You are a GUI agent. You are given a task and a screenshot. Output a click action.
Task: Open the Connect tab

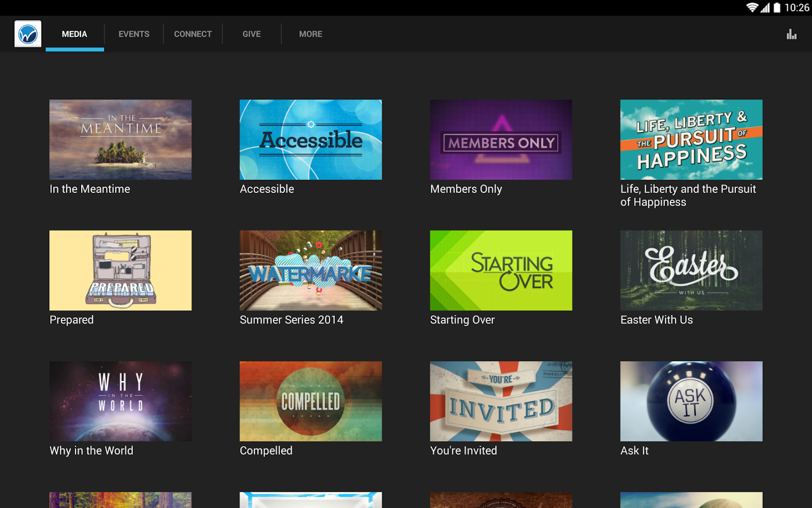(x=193, y=34)
